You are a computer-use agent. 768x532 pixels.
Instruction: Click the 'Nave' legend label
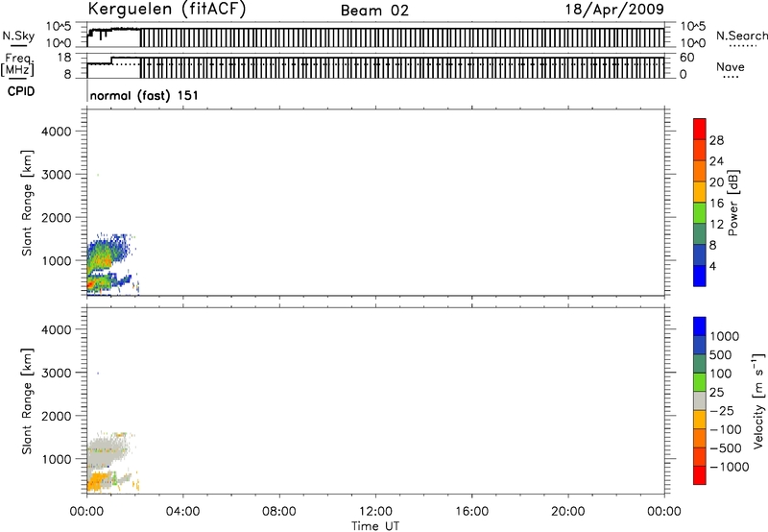click(x=731, y=66)
